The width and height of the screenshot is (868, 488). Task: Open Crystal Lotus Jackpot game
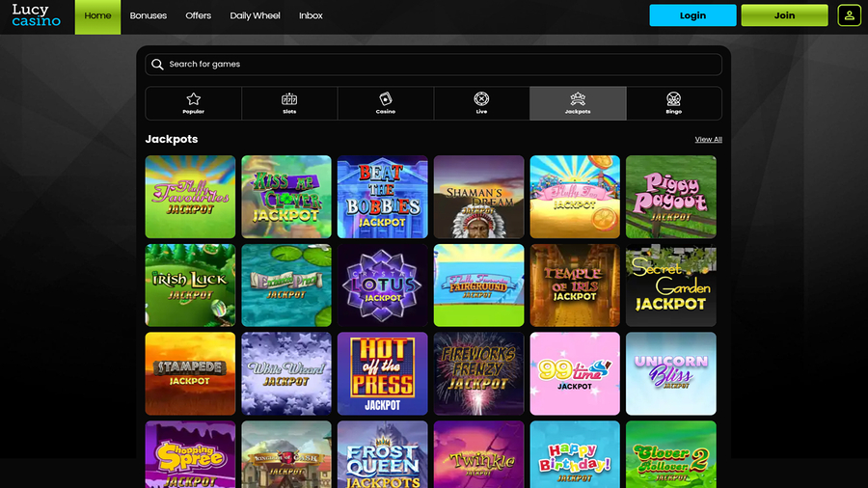[383, 285]
